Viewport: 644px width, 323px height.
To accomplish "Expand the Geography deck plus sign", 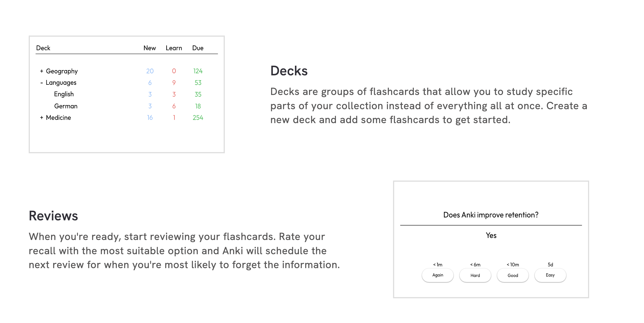I will [x=41, y=71].
